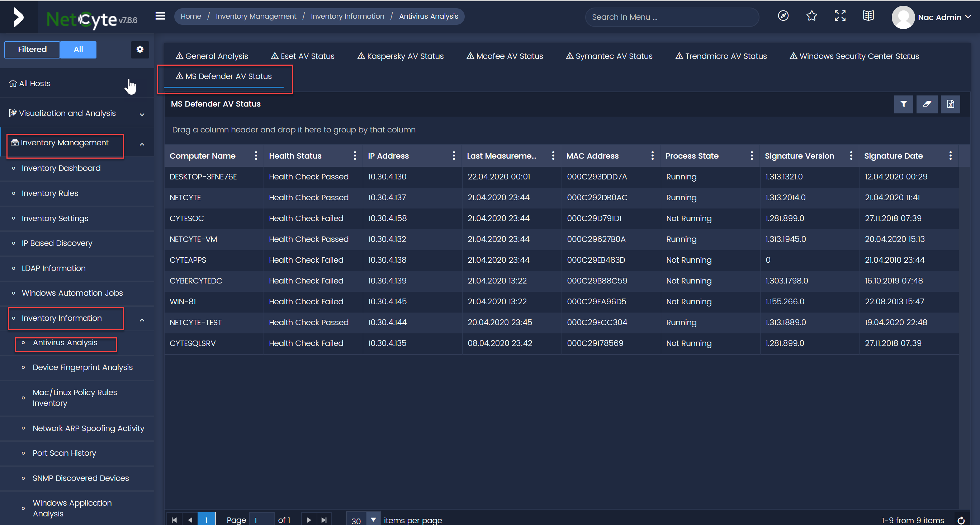This screenshot has height=525, width=980.
Task: Open Inventory Rules menu item
Action: coord(77,193)
